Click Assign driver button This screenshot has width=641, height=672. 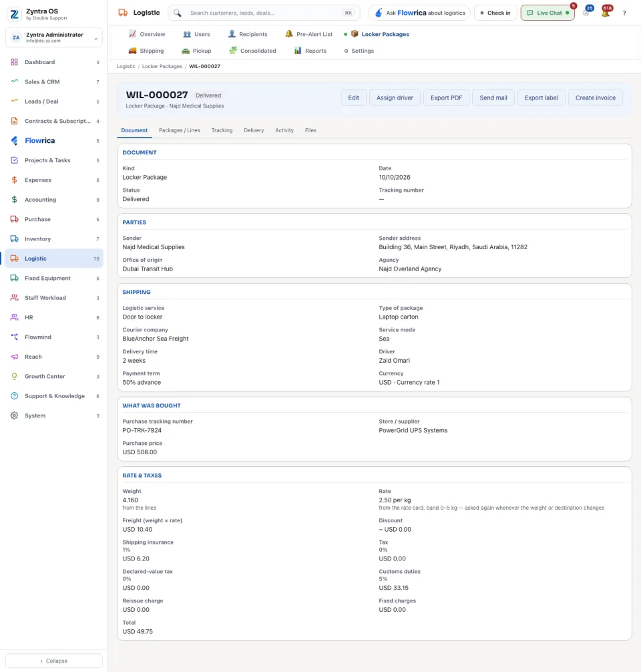coord(395,98)
